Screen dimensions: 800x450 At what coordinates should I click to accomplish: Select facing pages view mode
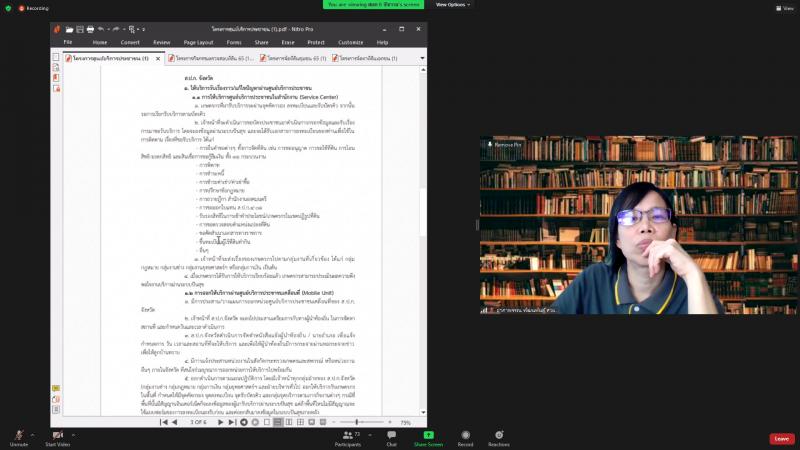pyautogui.click(x=289, y=422)
